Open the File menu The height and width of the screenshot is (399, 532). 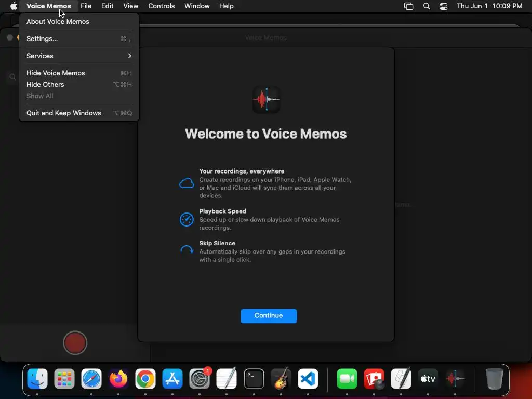tap(86, 6)
